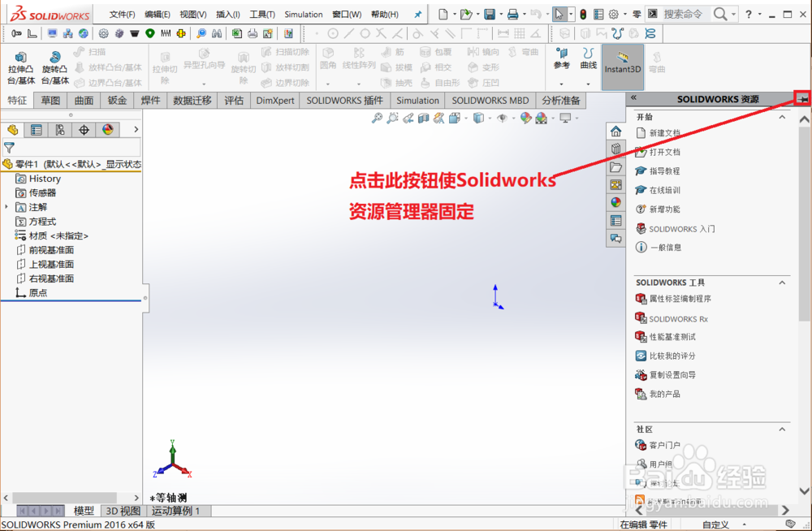This screenshot has height=531, width=812.
Task: Open the DimXpertManager crosshair tab icon
Action: [x=84, y=130]
